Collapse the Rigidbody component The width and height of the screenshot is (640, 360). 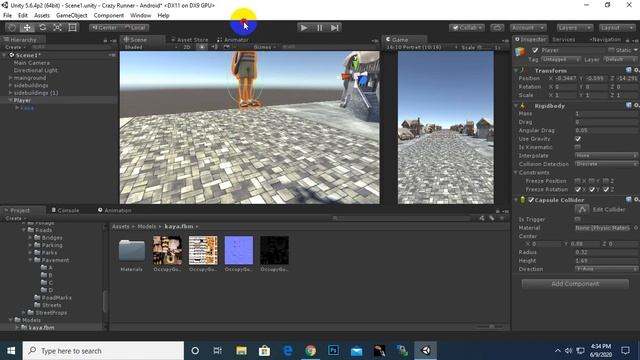[x=516, y=106]
